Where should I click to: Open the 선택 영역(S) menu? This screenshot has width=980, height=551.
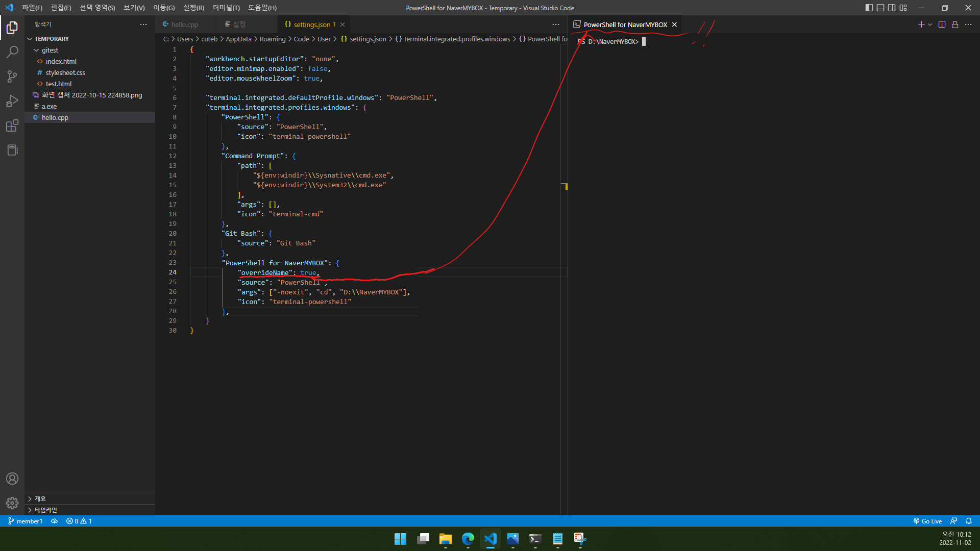(x=97, y=8)
